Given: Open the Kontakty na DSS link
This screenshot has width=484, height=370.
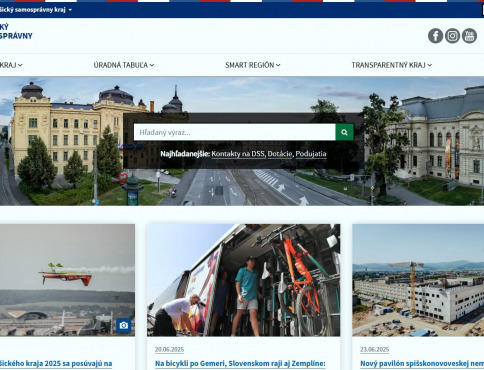Looking at the screenshot, I should point(238,154).
